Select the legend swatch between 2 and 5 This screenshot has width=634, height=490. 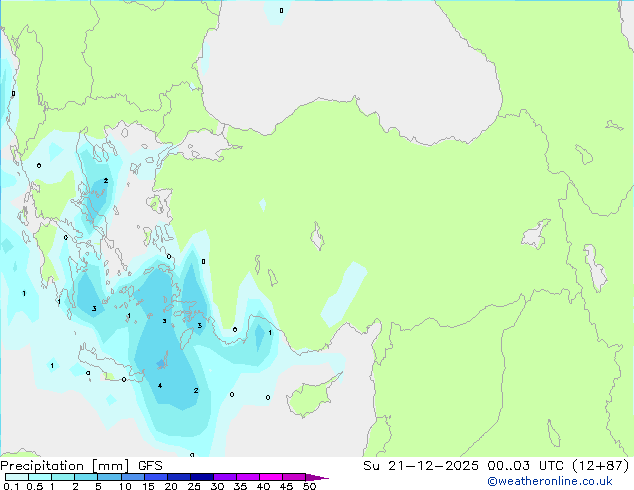click(86, 477)
